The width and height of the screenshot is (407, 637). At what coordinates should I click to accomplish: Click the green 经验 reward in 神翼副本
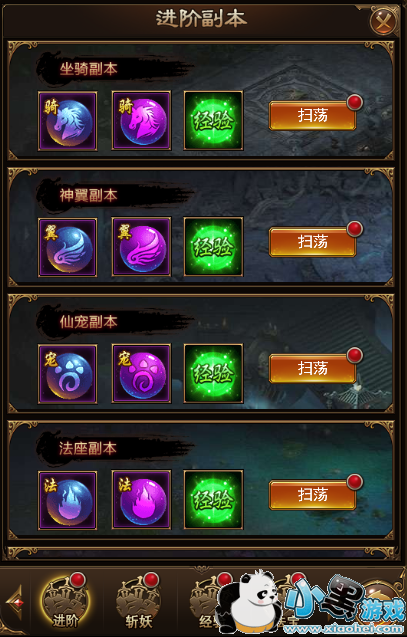pos(214,247)
